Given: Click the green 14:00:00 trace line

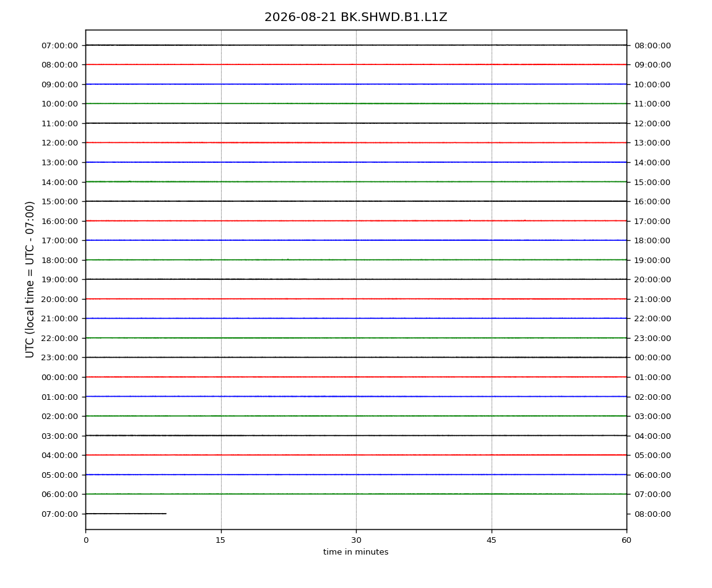Looking at the screenshot, I should [356, 181].
